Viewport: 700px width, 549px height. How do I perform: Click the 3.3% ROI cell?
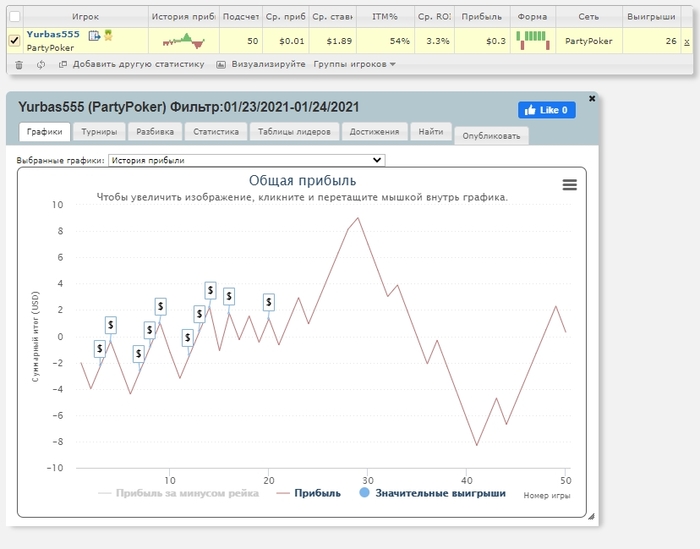pos(434,41)
